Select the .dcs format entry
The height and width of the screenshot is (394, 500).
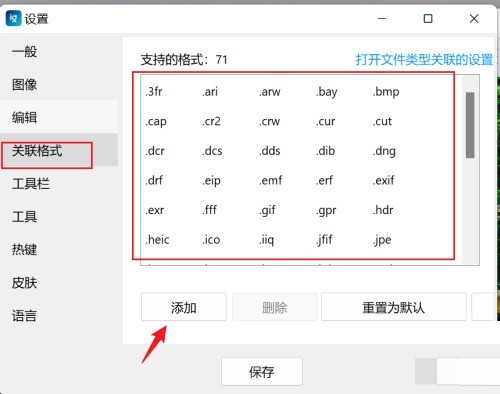pyautogui.click(x=212, y=151)
